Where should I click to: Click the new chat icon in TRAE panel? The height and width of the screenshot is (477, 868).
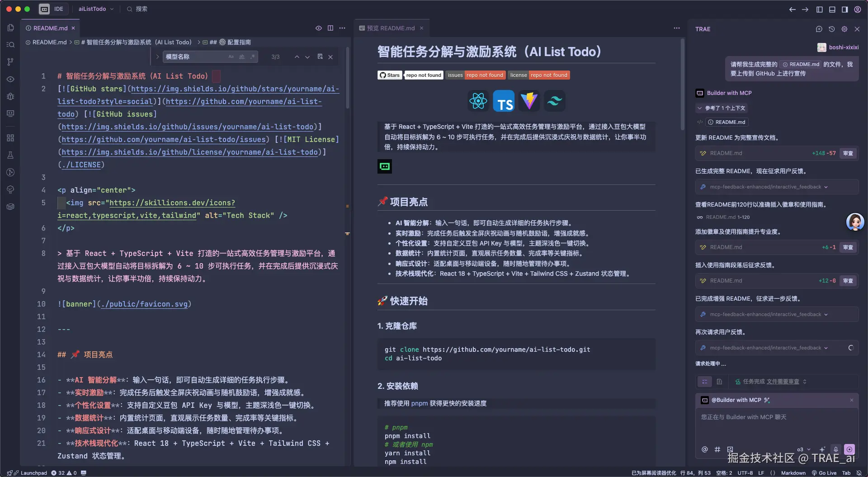pos(819,29)
